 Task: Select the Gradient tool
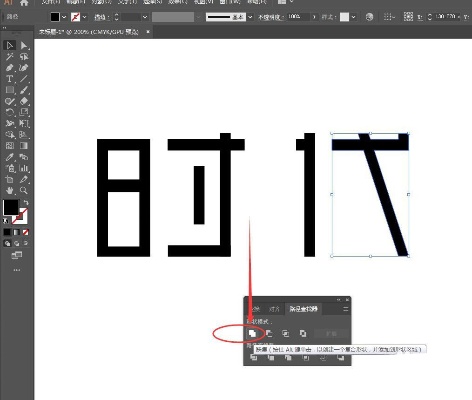[x=24, y=146]
